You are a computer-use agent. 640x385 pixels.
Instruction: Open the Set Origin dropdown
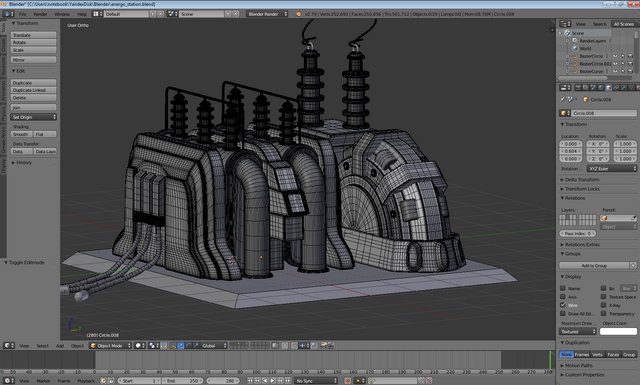coord(33,117)
